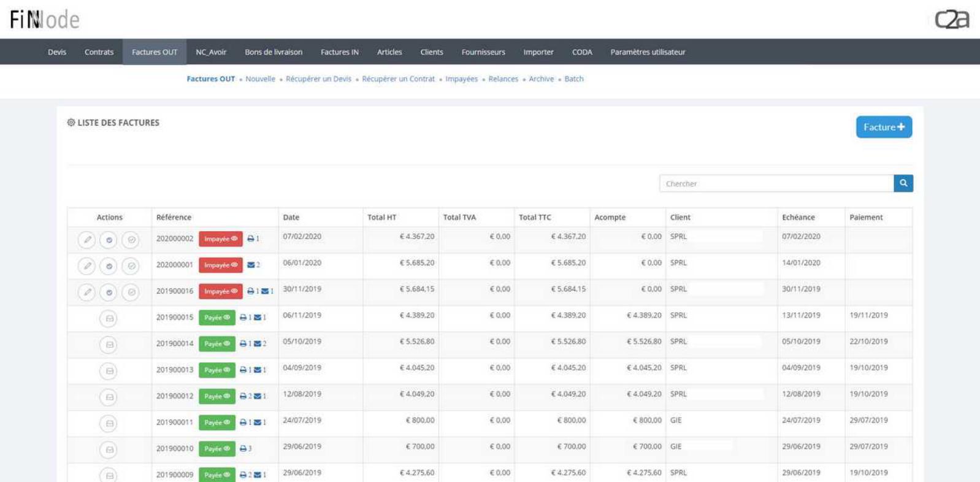Click the search magnifier button

pyautogui.click(x=903, y=183)
